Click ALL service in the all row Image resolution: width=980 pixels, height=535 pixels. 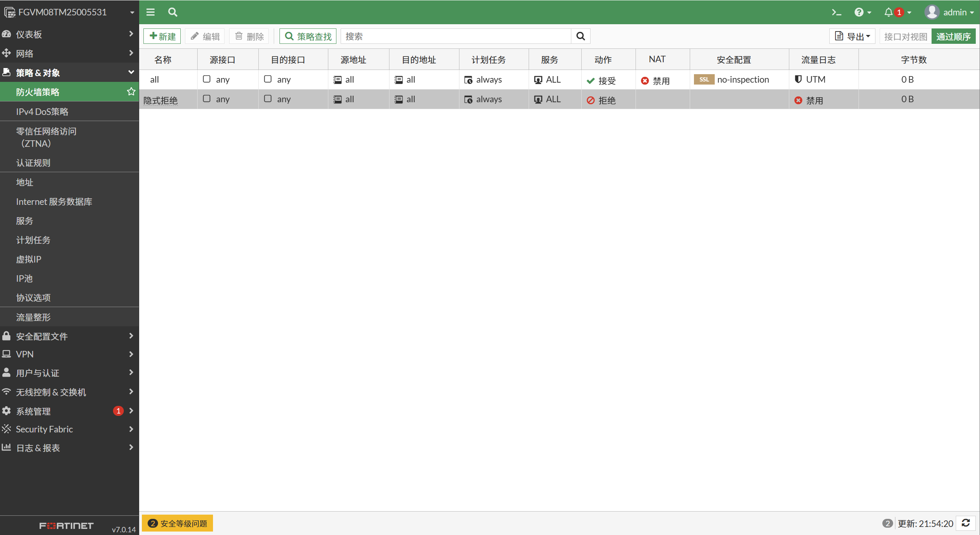click(x=547, y=80)
